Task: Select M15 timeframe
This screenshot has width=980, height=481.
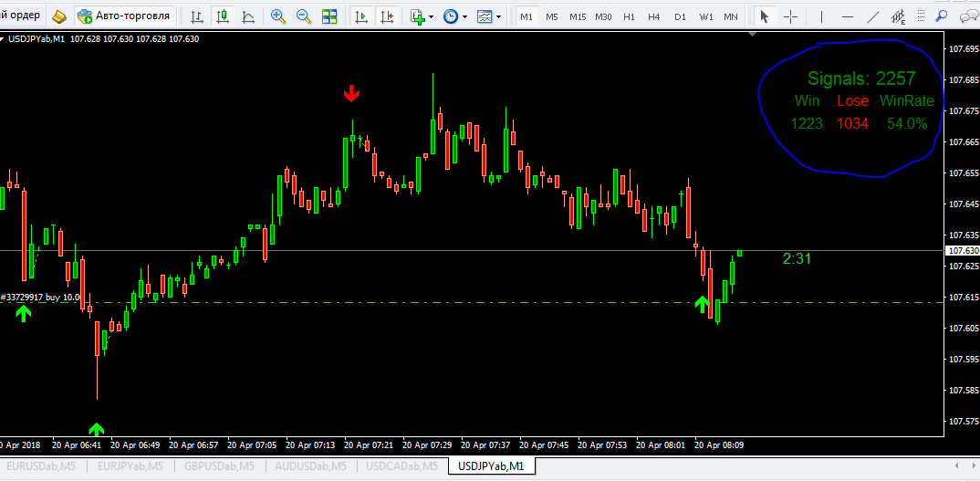Action: pyautogui.click(x=578, y=16)
